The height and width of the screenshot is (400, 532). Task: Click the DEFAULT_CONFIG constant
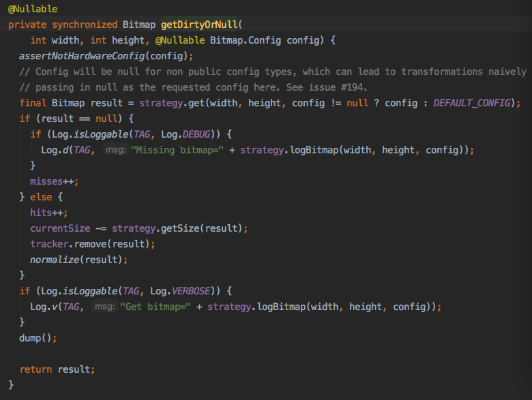(472, 103)
